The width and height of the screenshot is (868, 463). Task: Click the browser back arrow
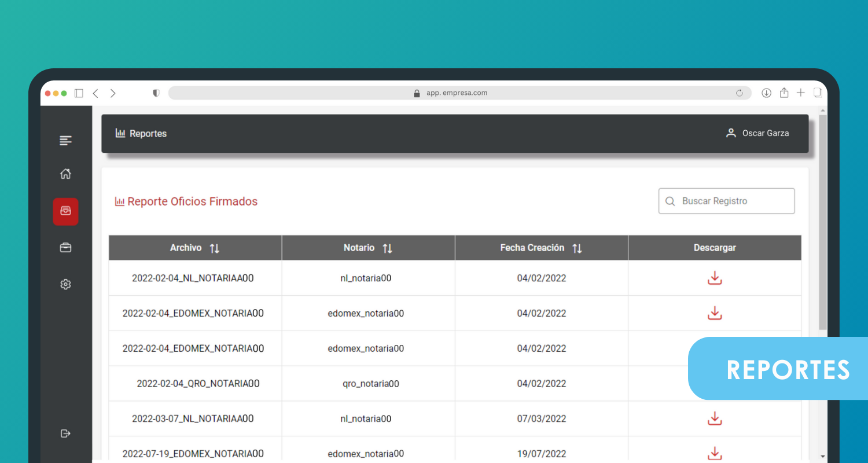pyautogui.click(x=95, y=93)
